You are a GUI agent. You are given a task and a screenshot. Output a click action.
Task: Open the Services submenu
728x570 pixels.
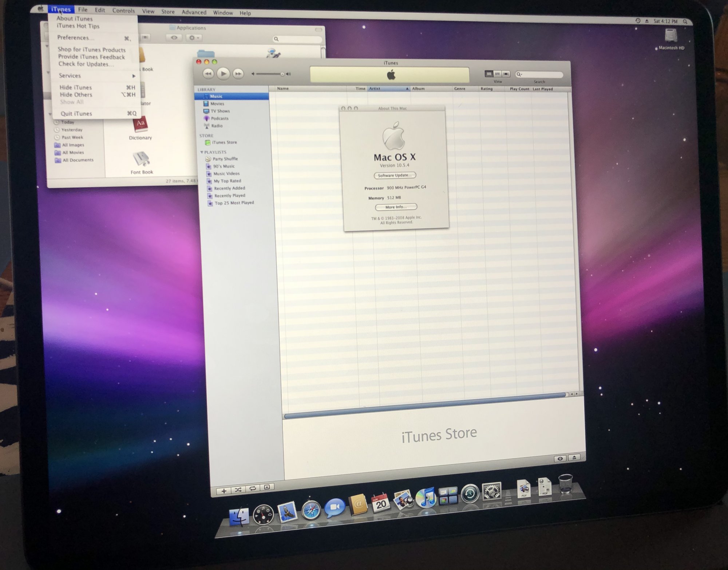96,76
